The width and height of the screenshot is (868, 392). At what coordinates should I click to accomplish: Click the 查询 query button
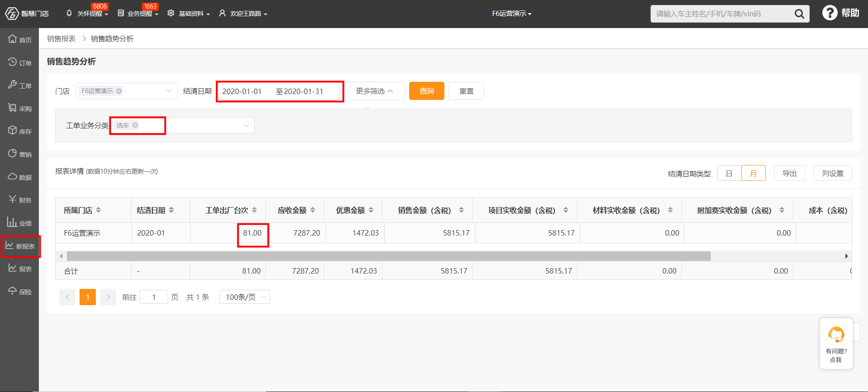click(x=427, y=91)
